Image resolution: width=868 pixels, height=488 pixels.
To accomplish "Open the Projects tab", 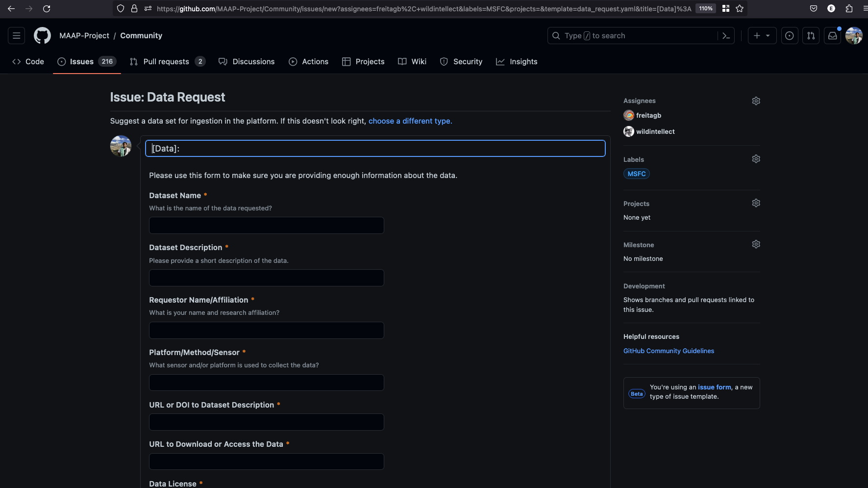I will (x=363, y=62).
